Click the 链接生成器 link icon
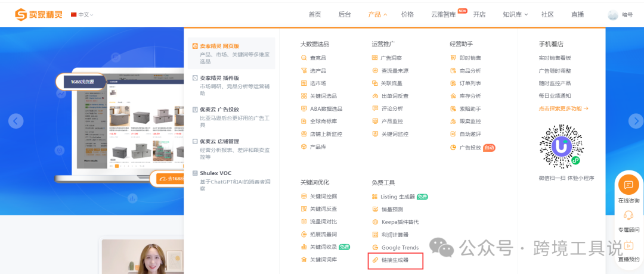Screen dimensions: 644x274 [375, 260]
